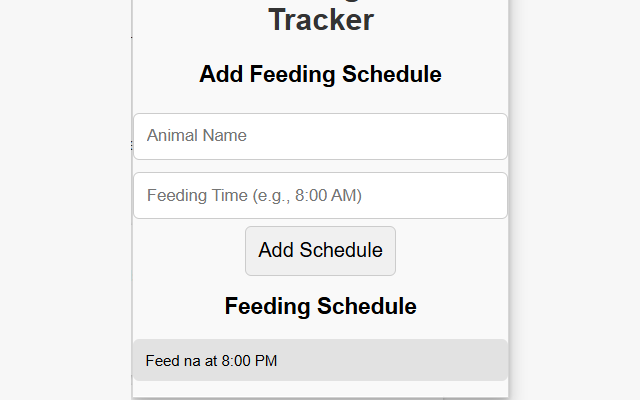Click the word 'Tracker' at top
Image resolution: width=640 pixels, height=400 pixels.
(320, 18)
